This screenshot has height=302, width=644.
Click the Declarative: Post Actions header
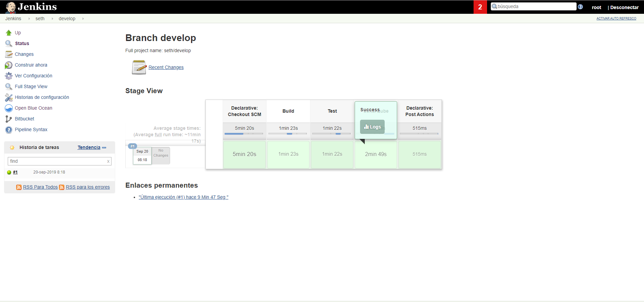420,111
